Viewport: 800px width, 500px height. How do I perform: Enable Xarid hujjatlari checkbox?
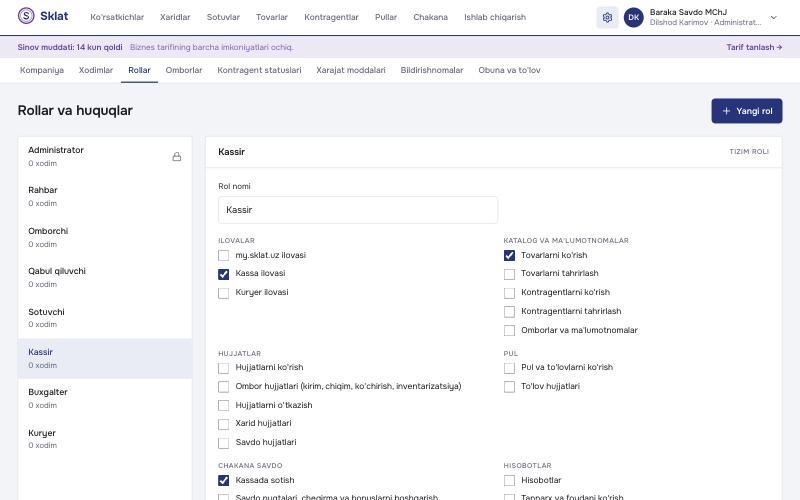[223, 424]
